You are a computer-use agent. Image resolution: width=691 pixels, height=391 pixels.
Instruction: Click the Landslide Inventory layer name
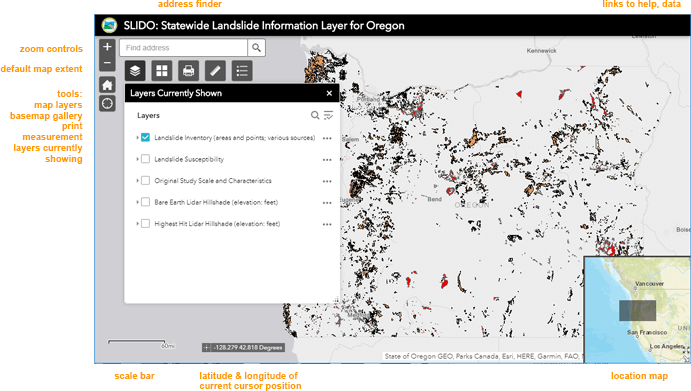[234, 138]
